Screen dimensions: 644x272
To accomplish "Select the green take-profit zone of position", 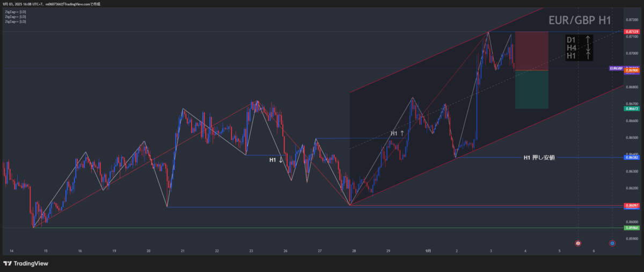I will click(531, 90).
